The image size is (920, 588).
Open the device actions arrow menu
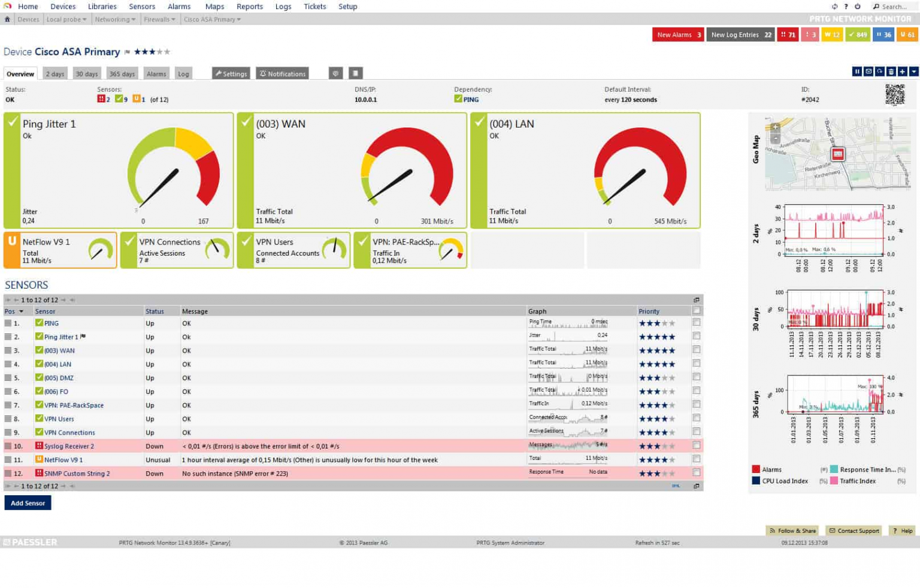(x=915, y=71)
